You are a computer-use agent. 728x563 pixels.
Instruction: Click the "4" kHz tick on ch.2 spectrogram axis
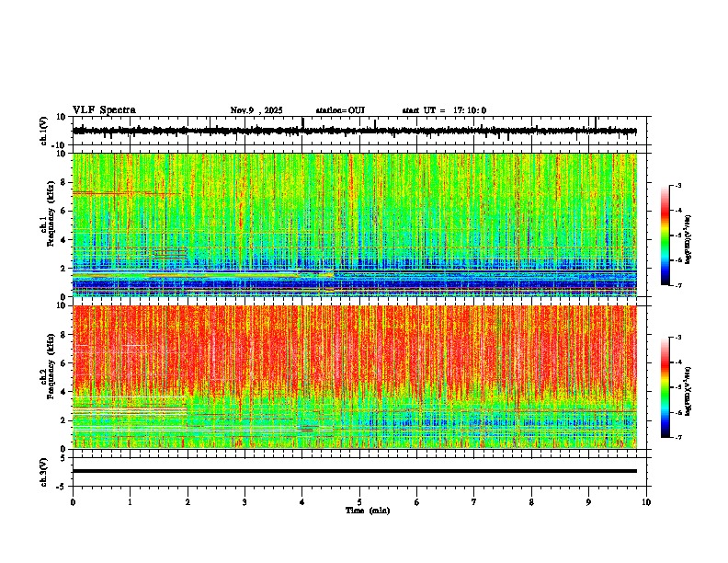coord(64,392)
